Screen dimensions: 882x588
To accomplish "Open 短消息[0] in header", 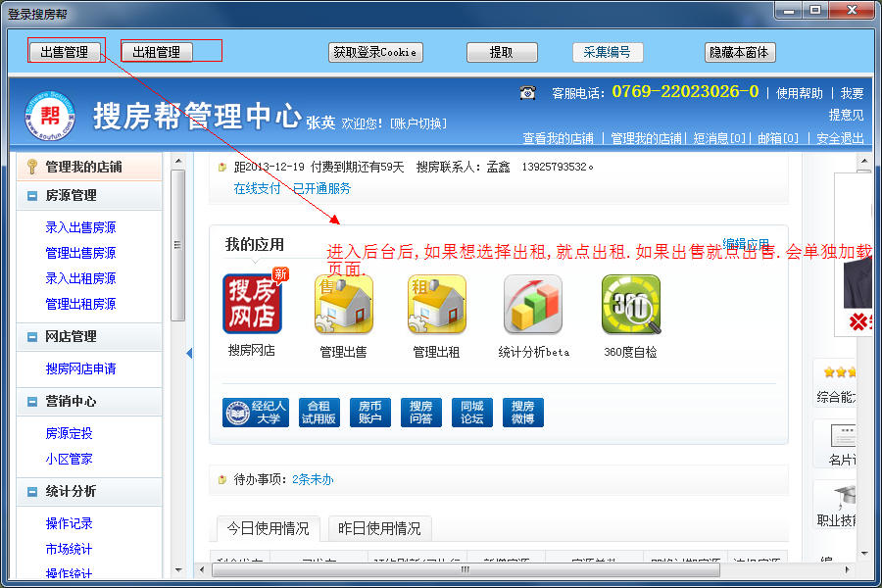I will click(x=719, y=138).
